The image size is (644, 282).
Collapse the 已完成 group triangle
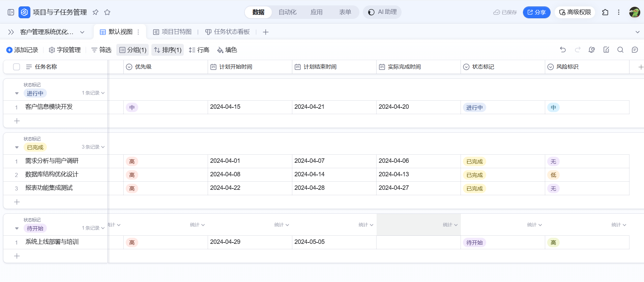click(x=17, y=147)
